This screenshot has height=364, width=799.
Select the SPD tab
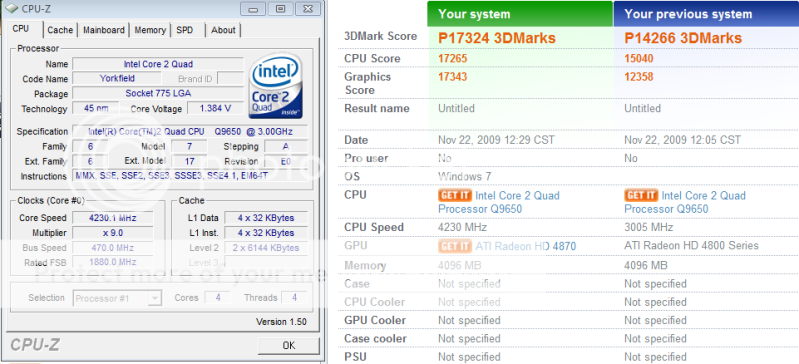[x=184, y=30]
